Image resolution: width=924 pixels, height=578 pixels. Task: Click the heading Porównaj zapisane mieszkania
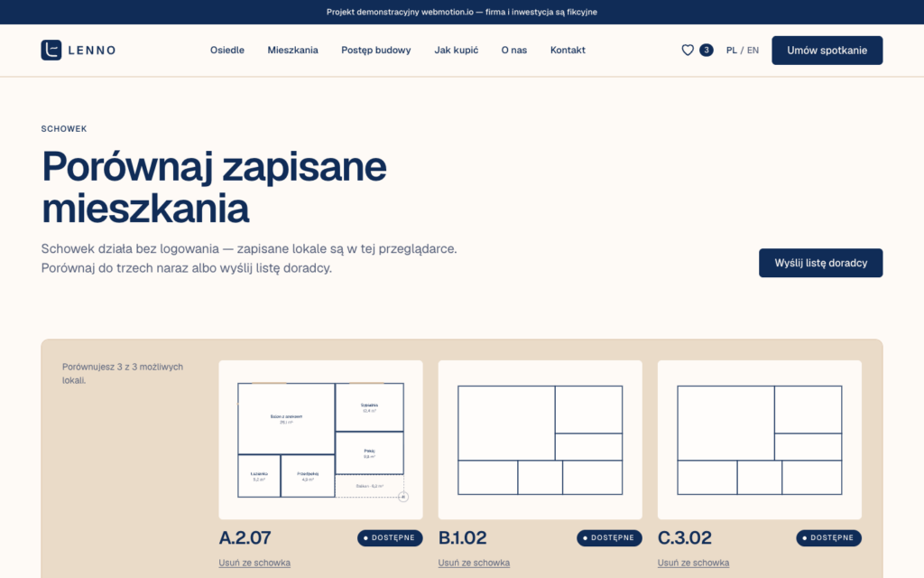pos(214,188)
